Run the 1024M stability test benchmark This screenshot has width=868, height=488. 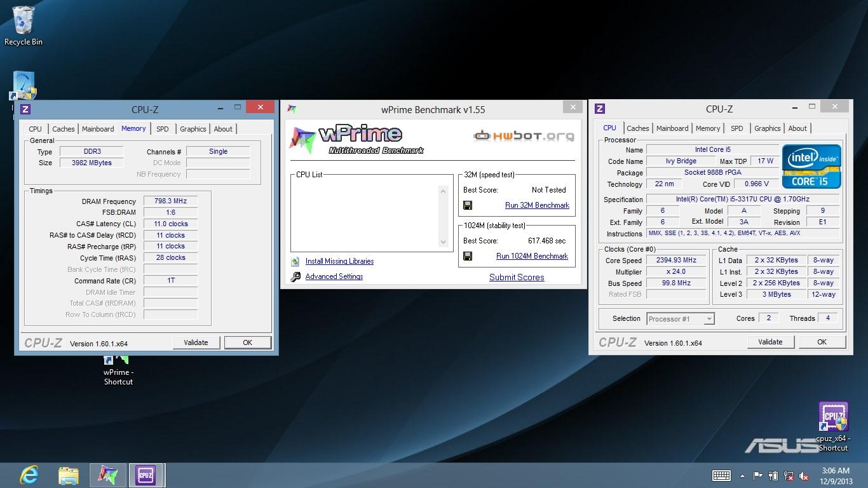coord(532,256)
